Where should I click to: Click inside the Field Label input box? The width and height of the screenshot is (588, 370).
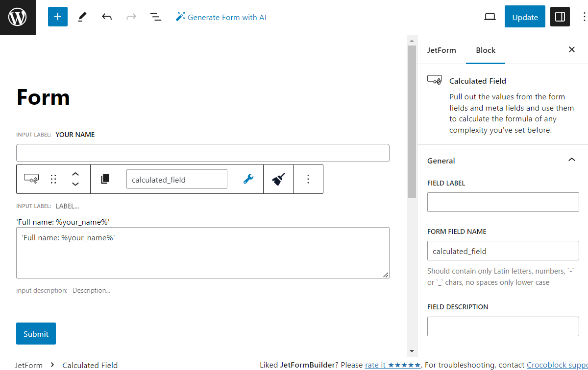coord(503,202)
